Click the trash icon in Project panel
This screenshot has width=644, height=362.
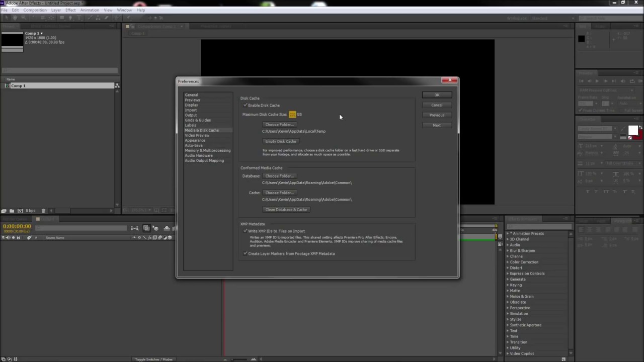43,211
